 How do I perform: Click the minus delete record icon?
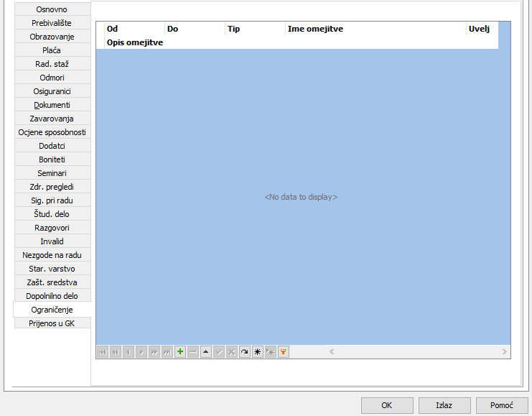point(193,352)
